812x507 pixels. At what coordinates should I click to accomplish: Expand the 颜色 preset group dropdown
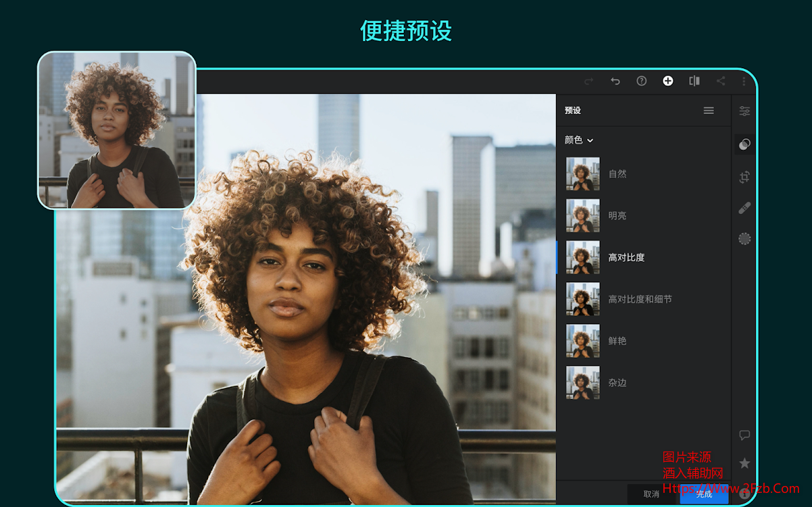click(579, 140)
